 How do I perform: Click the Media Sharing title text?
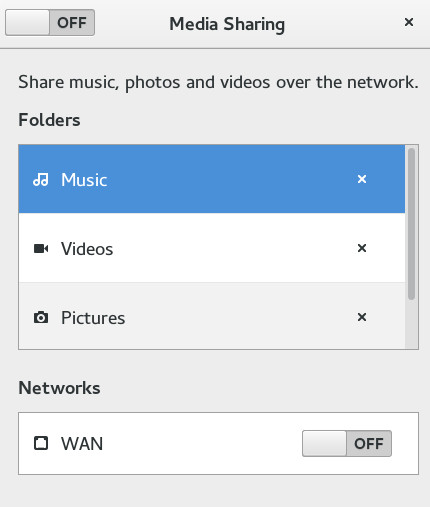pos(227,24)
